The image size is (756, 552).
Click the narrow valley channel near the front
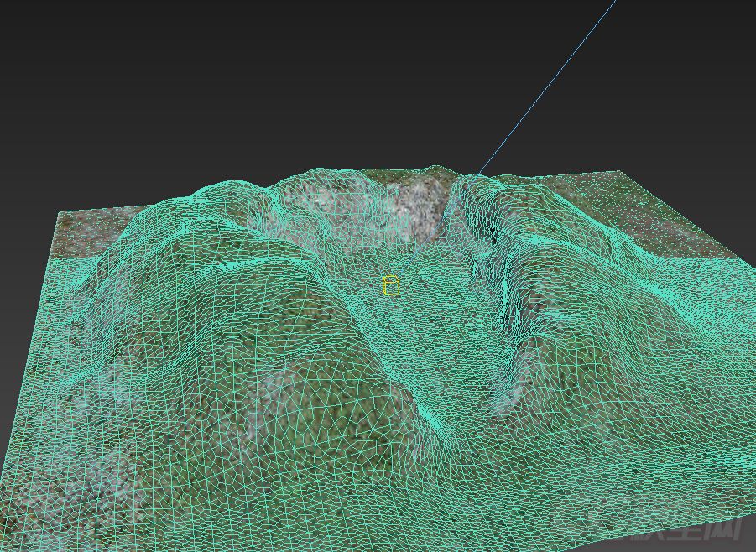pyautogui.click(x=432, y=415)
